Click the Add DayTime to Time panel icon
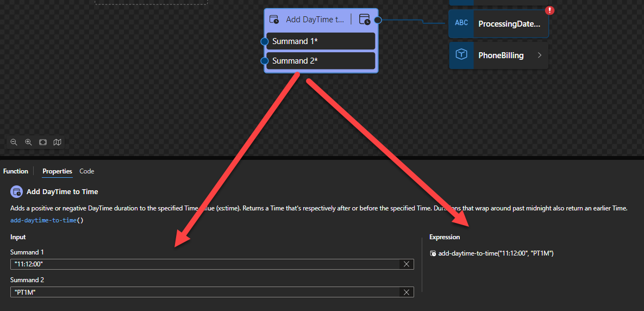This screenshot has width=644, height=311. 16,192
